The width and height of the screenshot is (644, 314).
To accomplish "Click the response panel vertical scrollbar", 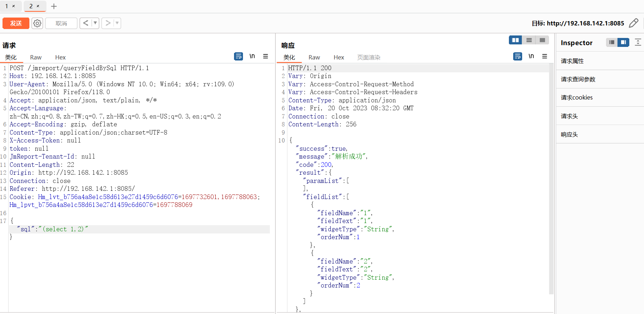I will [x=551, y=179].
